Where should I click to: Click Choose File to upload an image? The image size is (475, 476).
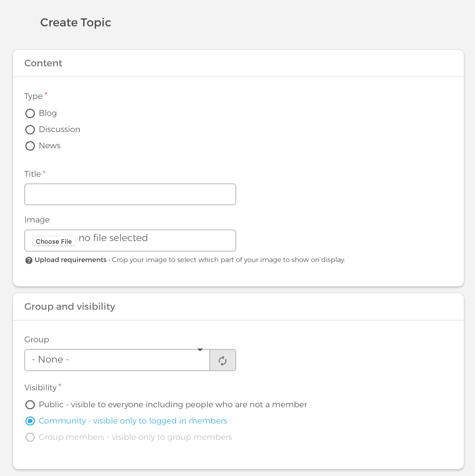coord(53,241)
